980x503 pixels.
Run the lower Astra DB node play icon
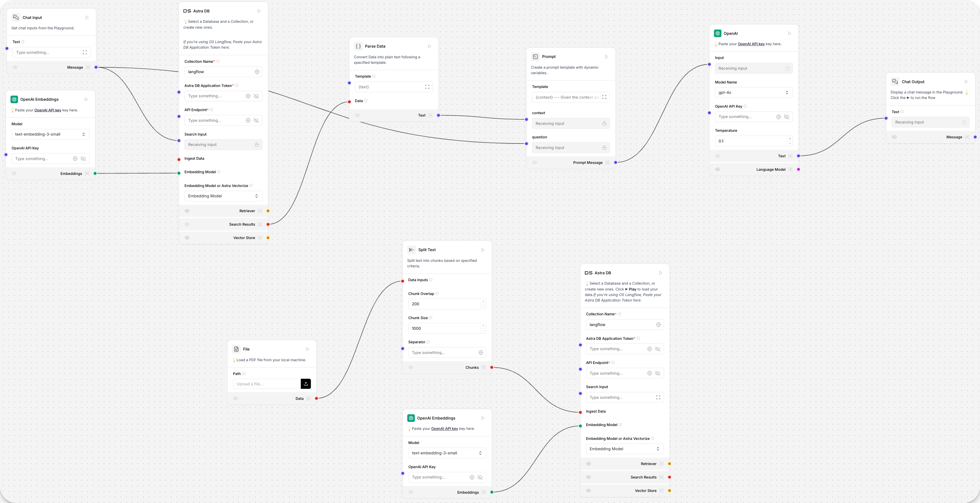[x=661, y=273]
